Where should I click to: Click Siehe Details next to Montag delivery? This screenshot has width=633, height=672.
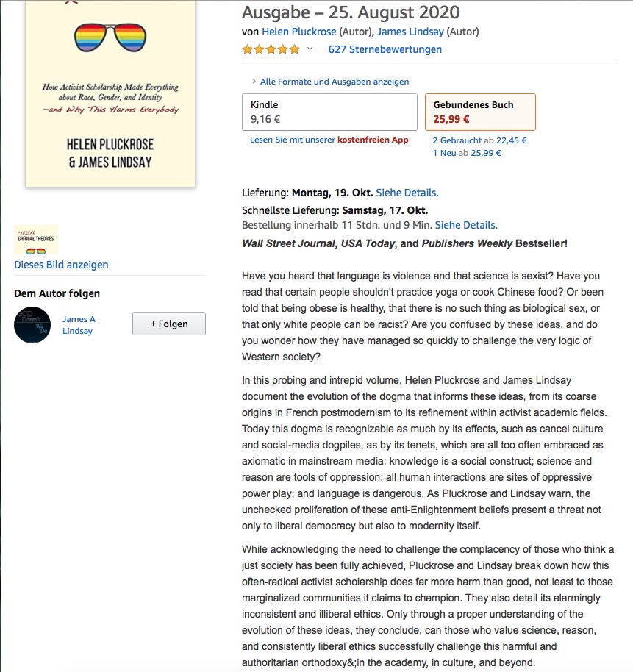point(407,193)
